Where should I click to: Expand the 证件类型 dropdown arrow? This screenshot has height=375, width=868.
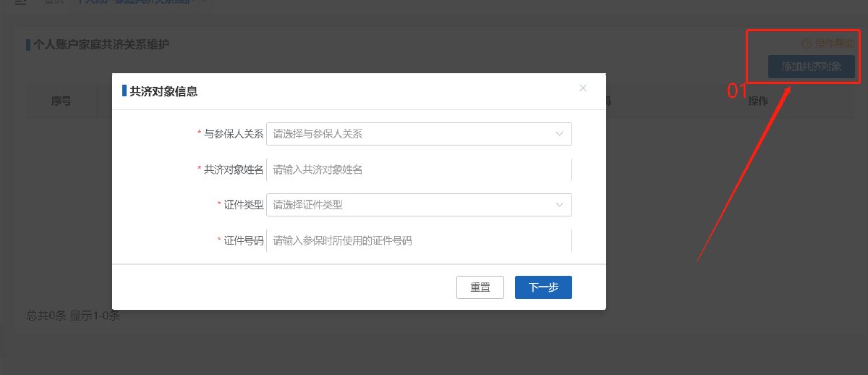[559, 205]
